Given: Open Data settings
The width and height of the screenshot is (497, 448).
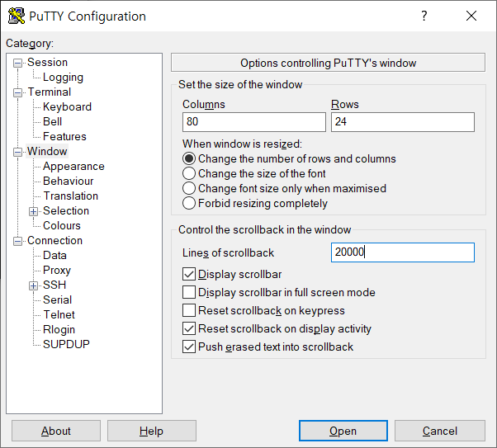Looking at the screenshot, I should (x=54, y=256).
